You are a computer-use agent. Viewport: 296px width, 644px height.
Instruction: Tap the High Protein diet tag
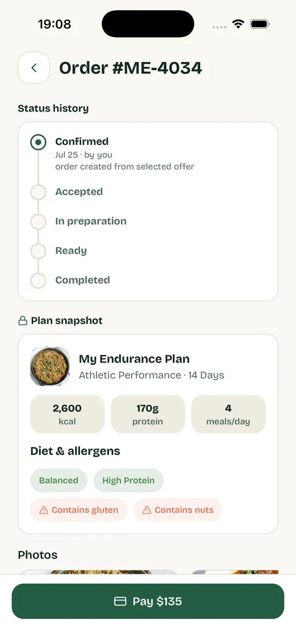pos(128,481)
